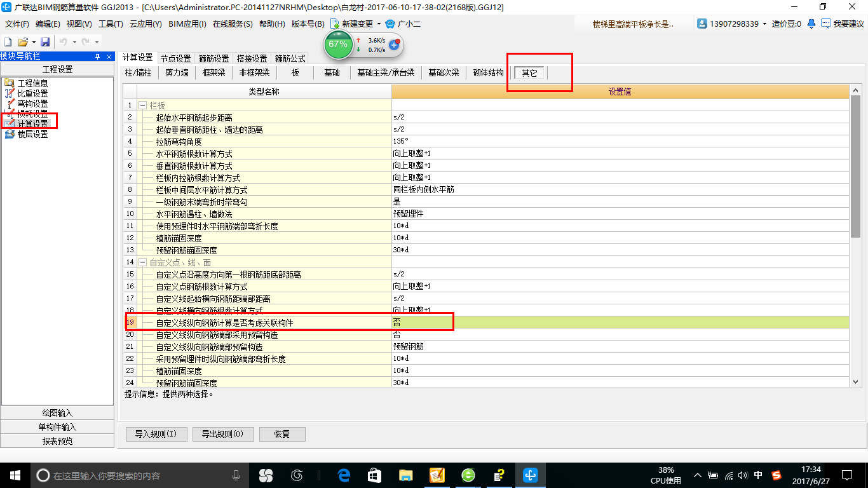Click the Redo arrow icon
Image resolution: width=868 pixels, height=488 pixels.
coord(86,41)
